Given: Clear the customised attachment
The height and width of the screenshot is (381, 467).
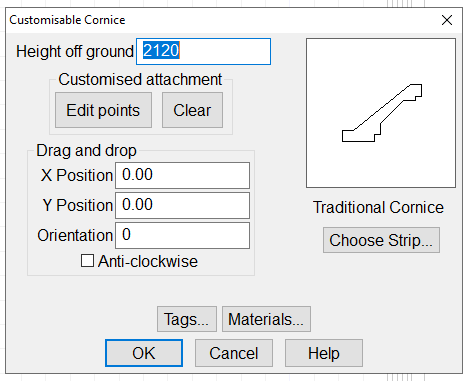Looking at the screenshot, I should (192, 110).
